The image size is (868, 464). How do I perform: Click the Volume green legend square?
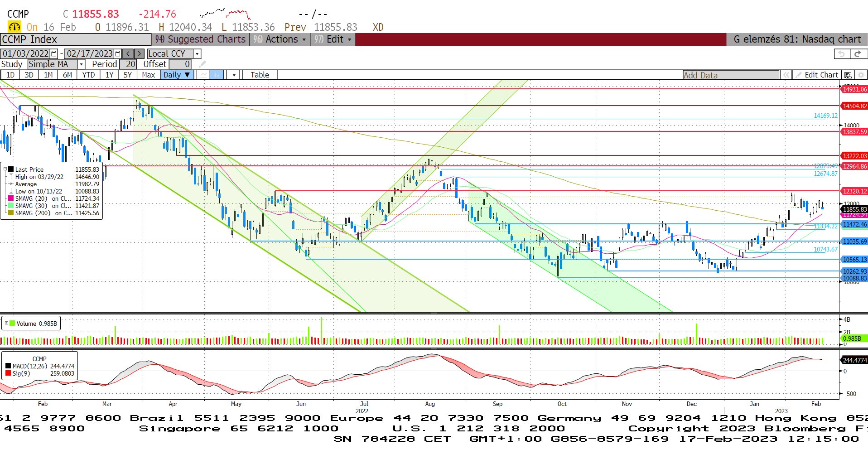pyautogui.click(x=13, y=323)
